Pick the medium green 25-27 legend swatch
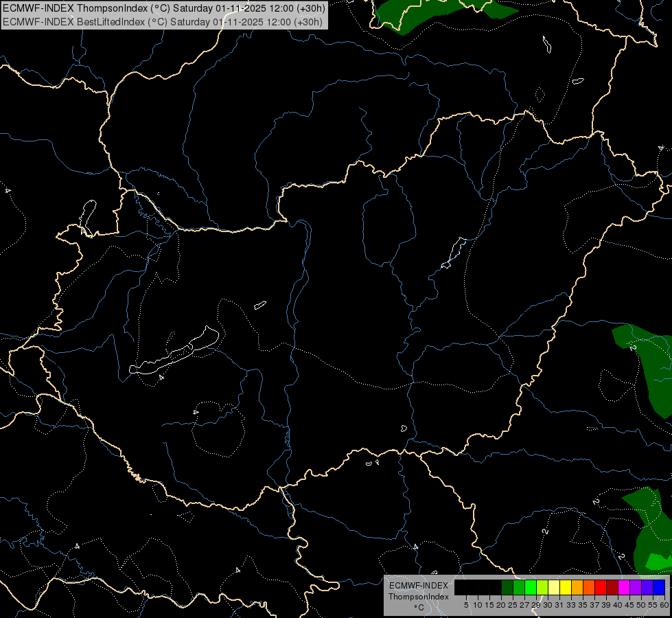 click(x=519, y=587)
